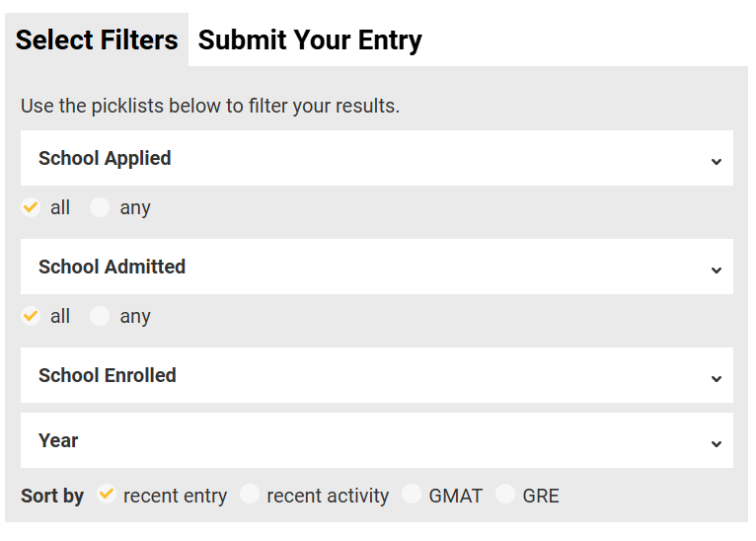The image size is (756, 541).
Task: Expand the School Admitted picklist
Action: click(x=376, y=267)
